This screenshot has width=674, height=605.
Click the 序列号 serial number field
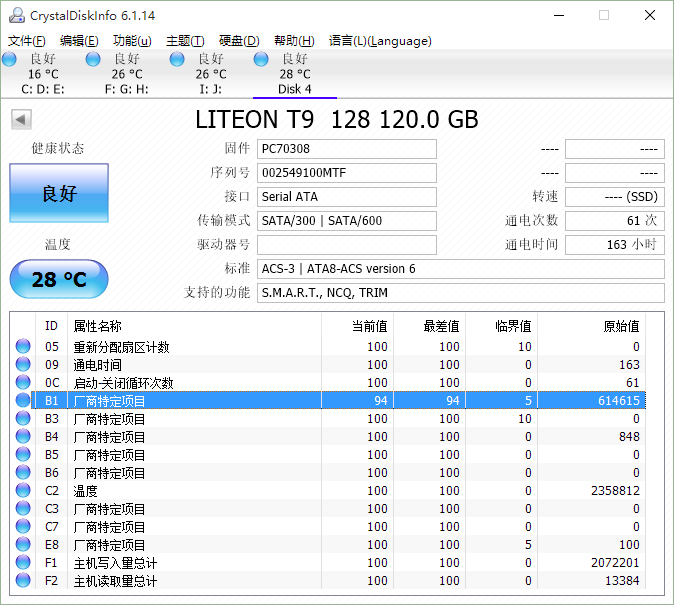tap(346, 173)
